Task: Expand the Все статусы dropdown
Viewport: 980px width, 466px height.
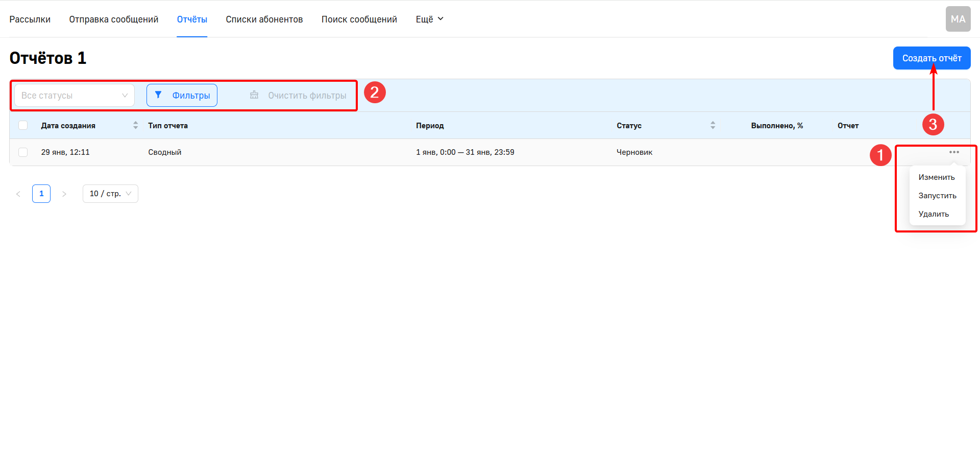Action: click(x=75, y=96)
